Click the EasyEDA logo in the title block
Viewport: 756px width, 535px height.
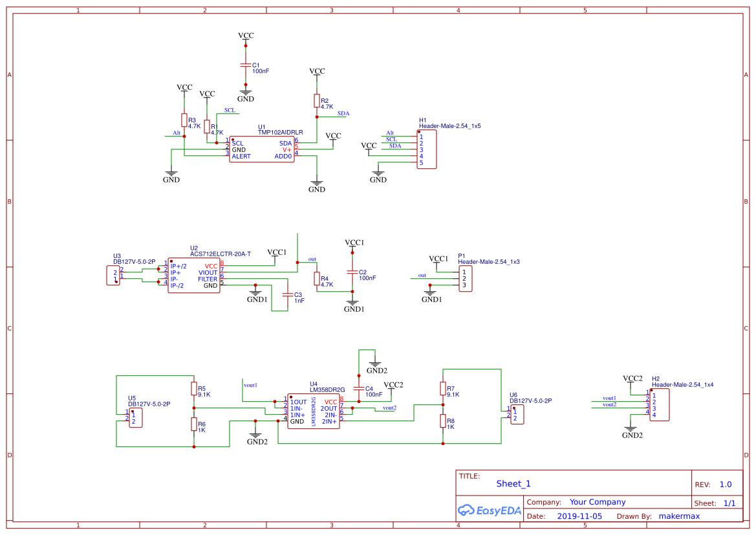tap(490, 510)
